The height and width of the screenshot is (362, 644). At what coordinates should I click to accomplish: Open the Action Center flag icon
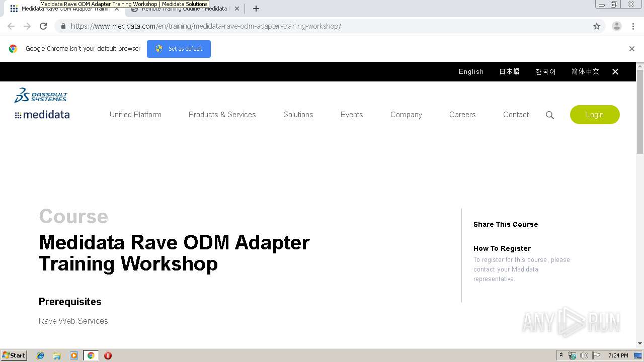tap(596, 355)
